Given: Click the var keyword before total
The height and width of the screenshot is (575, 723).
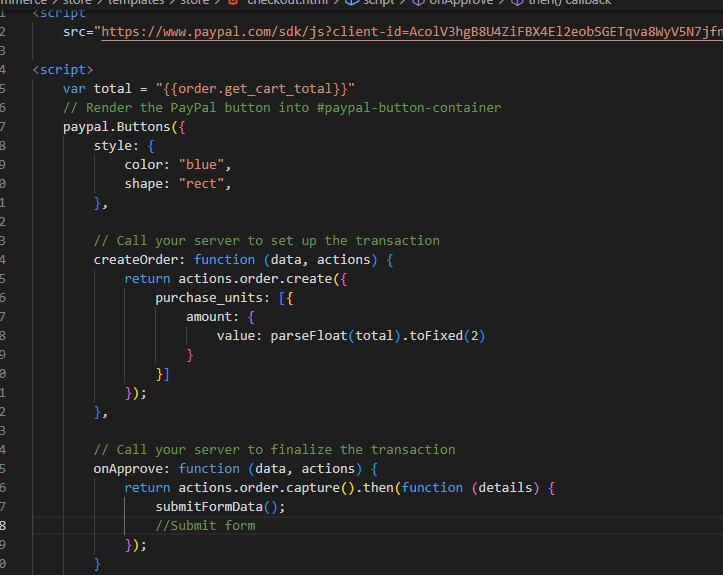Looking at the screenshot, I should pos(74,89).
